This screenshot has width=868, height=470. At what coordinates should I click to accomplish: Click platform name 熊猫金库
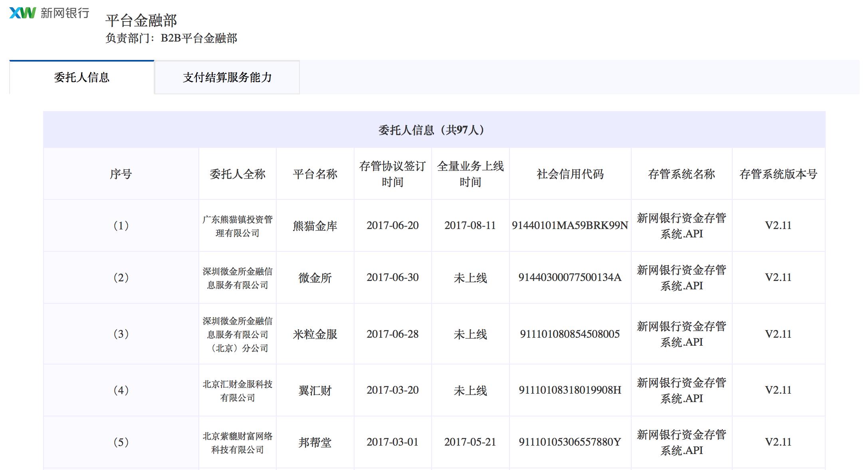315,226
